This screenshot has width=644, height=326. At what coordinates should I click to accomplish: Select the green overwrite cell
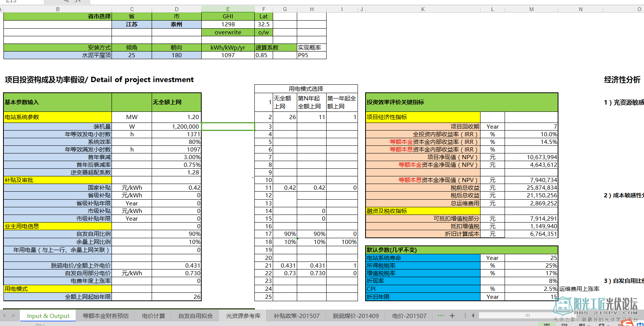pyautogui.click(x=228, y=32)
